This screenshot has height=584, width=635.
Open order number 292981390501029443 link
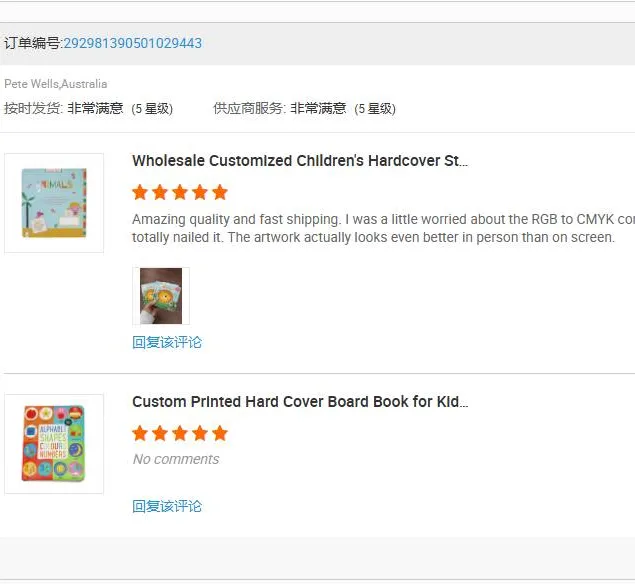click(x=132, y=43)
